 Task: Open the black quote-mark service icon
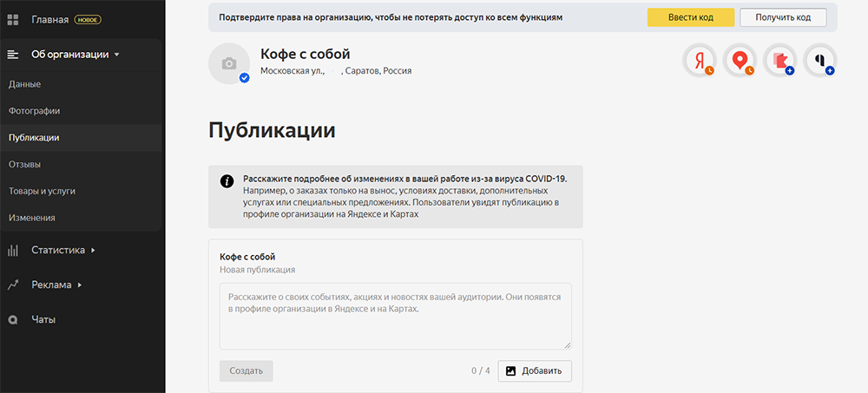(x=820, y=61)
